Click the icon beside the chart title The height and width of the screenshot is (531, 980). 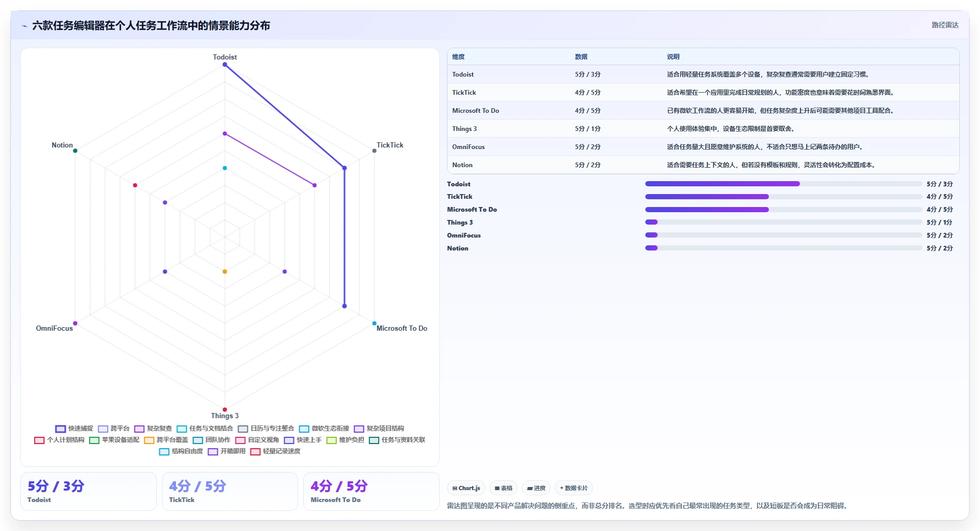24,26
